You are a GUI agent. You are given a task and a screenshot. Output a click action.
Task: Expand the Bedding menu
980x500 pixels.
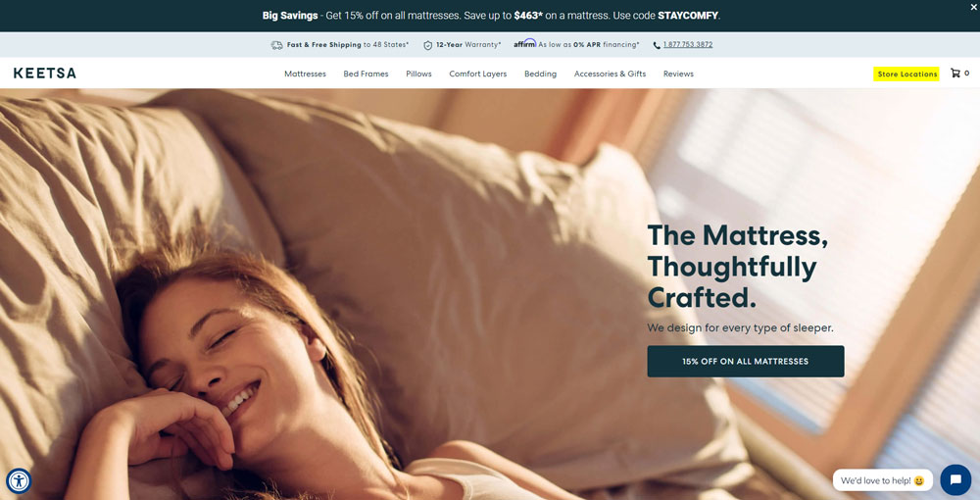point(540,74)
